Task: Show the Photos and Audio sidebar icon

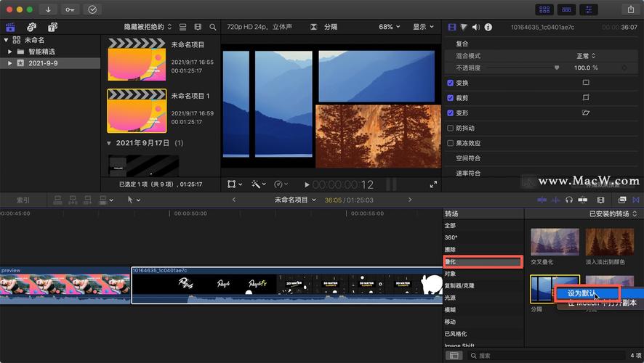Action: (x=32, y=27)
